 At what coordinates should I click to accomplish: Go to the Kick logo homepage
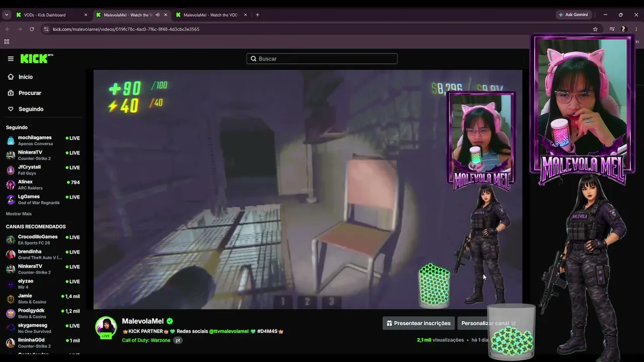click(37, 59)
